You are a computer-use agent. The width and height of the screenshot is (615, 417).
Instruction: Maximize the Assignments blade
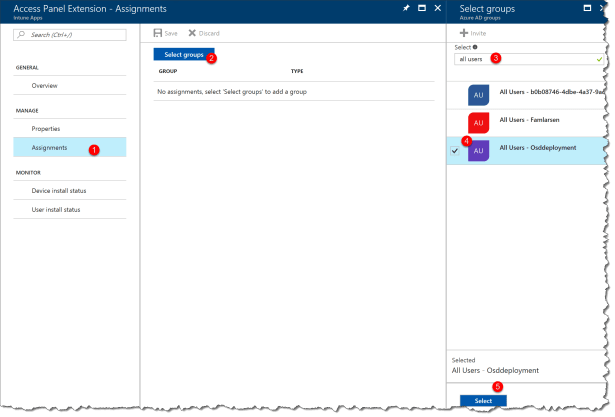coord(422,8)
